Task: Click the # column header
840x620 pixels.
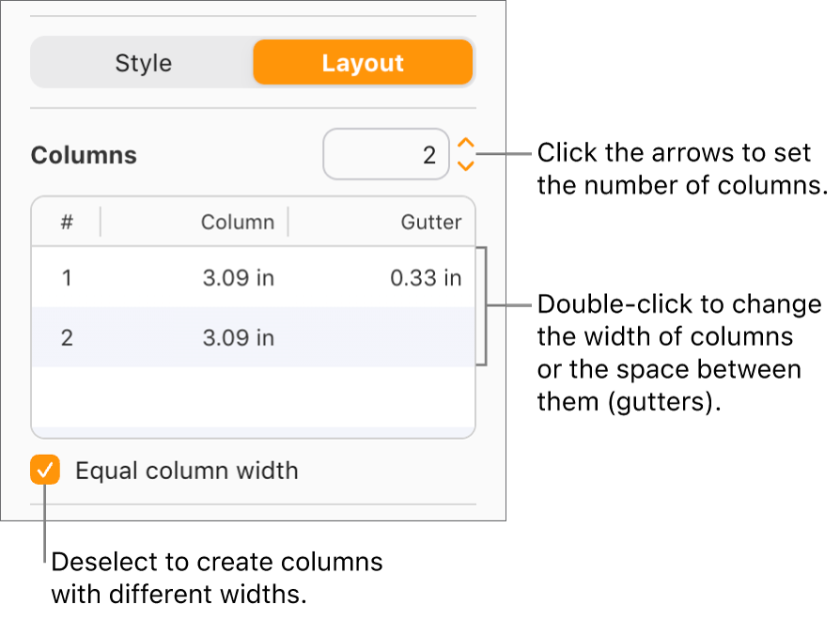Action: click(x=65, y=222)
